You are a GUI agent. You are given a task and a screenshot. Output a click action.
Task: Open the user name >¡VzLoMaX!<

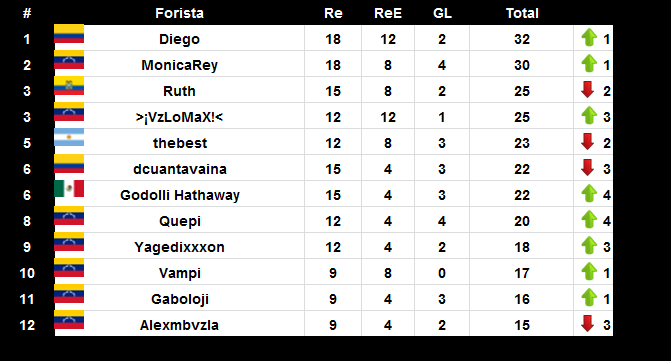point(179,117)
